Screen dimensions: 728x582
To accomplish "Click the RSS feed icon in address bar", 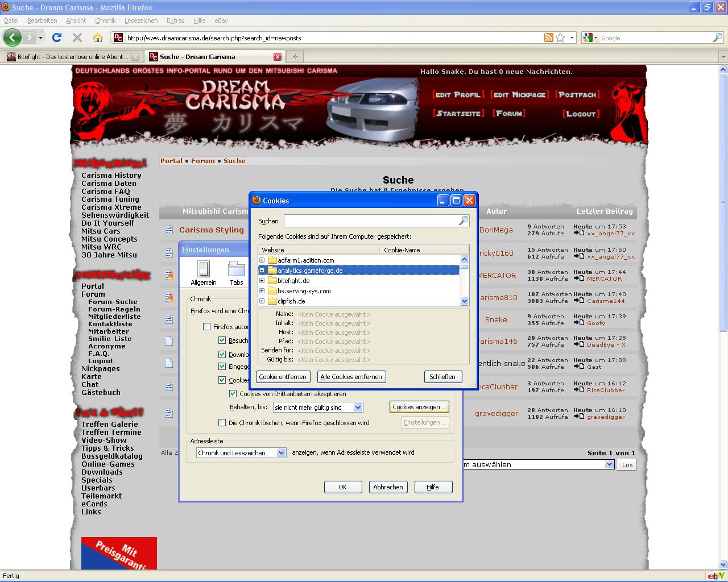I will click(x=549, y=38).
